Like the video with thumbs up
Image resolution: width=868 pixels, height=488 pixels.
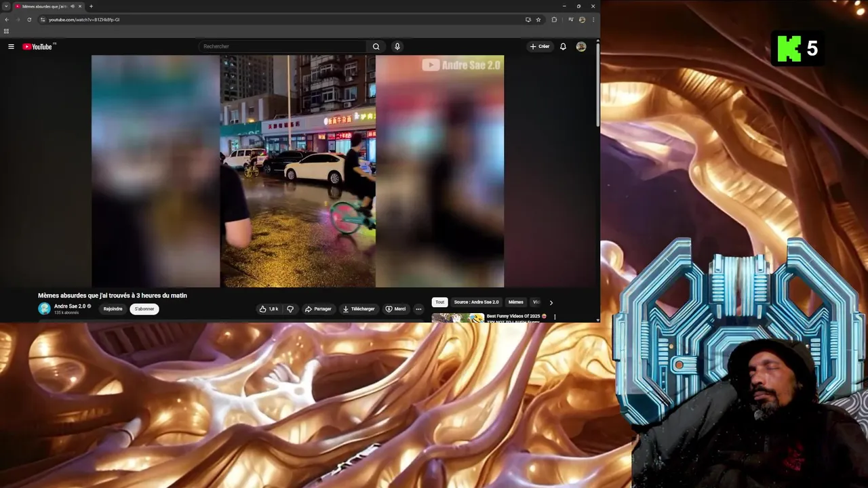coord(269,309)
